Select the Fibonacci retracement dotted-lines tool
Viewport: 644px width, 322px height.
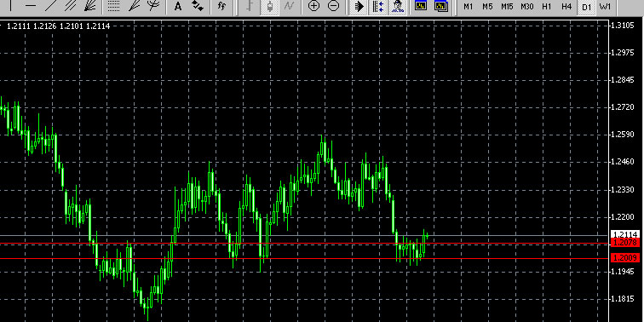pyautogui.click(x=113, y=6)
